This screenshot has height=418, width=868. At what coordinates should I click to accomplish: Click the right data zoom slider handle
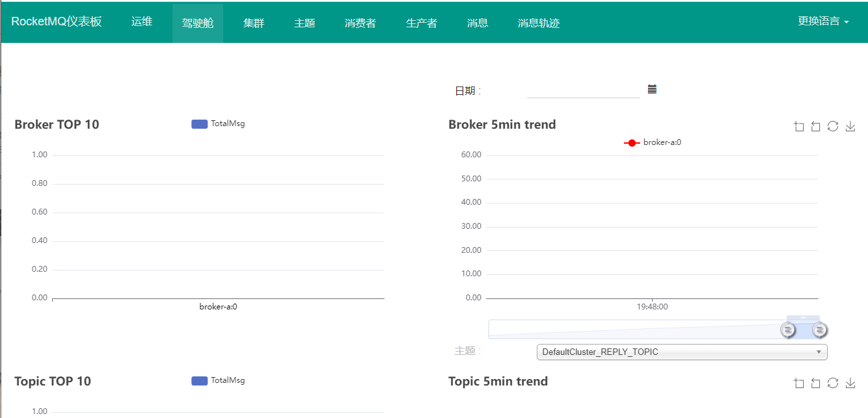point(820,330)
